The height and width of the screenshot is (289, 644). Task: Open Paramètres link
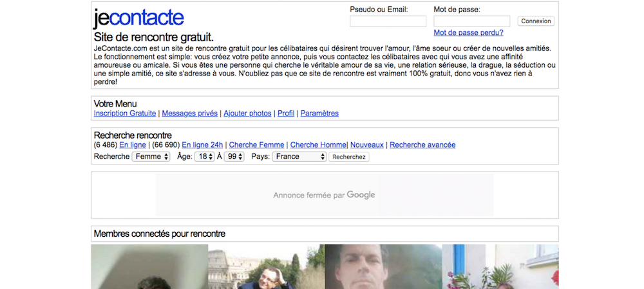tap(319, 113)
